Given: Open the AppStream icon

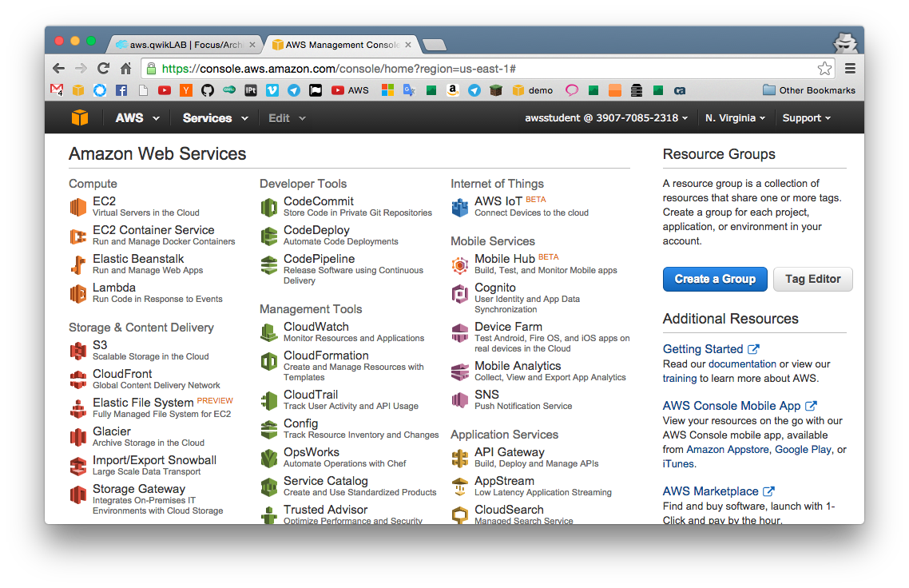Looking at the screenshot, I should 460,487.
